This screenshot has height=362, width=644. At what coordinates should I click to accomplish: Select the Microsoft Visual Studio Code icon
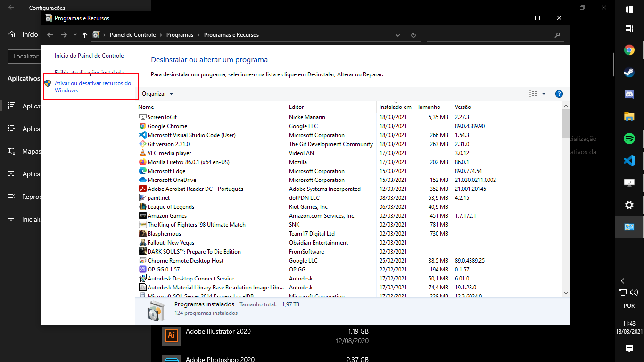point(143,135)
